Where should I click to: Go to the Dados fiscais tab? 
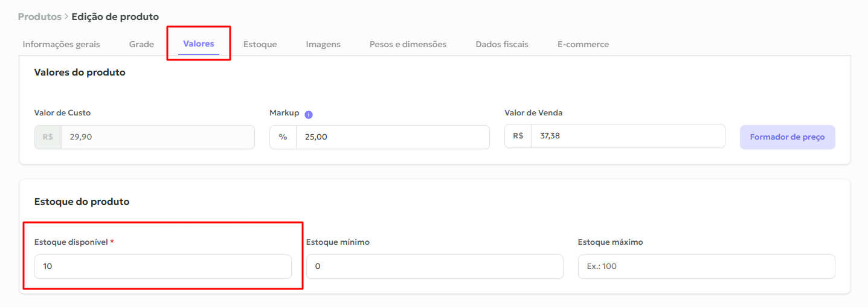tap(501, 44)
